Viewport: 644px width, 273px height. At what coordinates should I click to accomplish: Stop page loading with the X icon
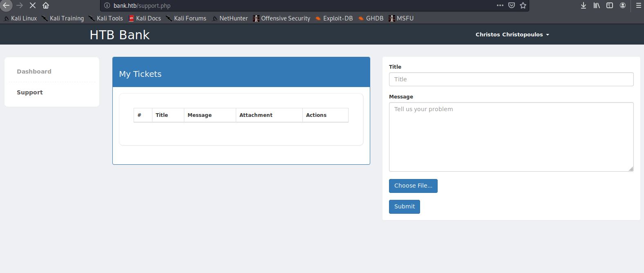click(33, 5)
